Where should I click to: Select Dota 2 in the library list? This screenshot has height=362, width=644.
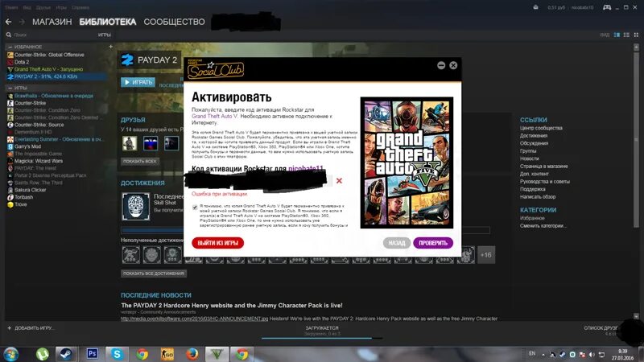[22, 62]
